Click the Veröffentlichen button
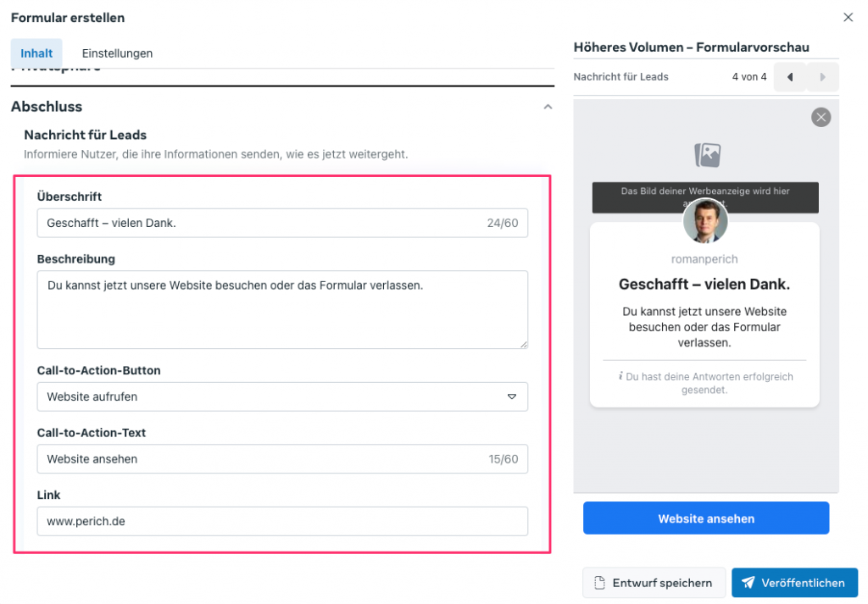 pos(794,583)
